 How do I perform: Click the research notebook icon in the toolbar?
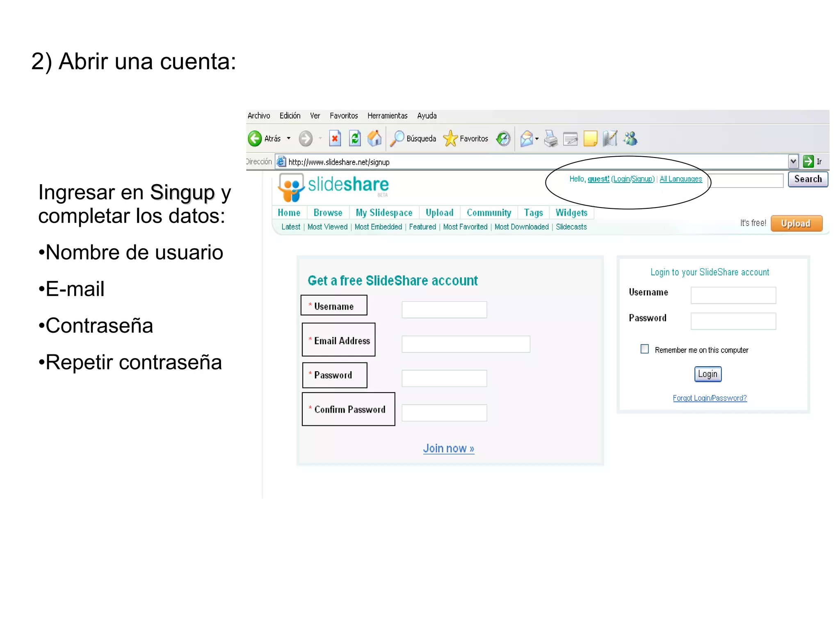coord(610,139)
